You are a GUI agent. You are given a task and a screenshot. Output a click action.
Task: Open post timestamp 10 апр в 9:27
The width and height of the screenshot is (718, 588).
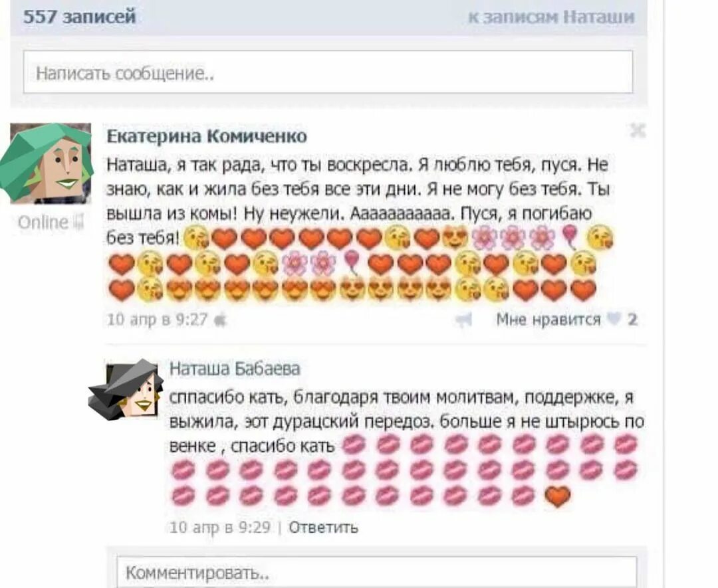[x=157, y=319]
